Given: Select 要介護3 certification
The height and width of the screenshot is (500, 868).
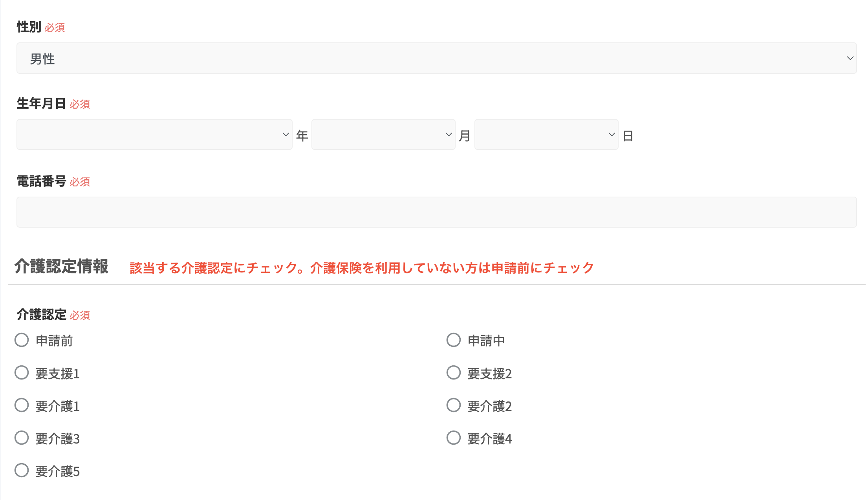Looking at the screenshot, I should click(22, 438).
